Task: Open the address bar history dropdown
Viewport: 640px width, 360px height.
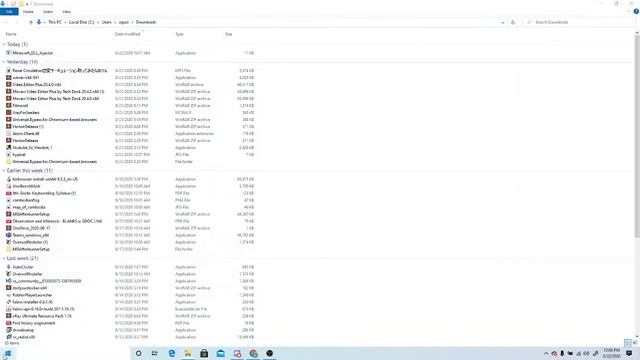Action: point(502,22)
